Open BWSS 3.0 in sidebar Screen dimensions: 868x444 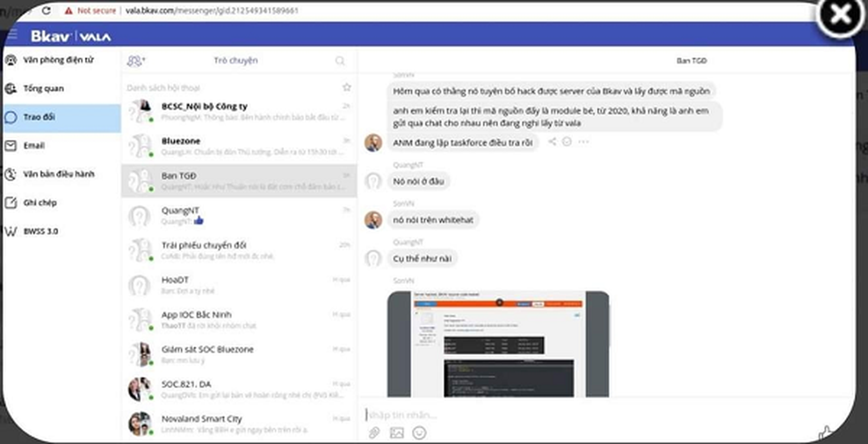tap(61, 231)
